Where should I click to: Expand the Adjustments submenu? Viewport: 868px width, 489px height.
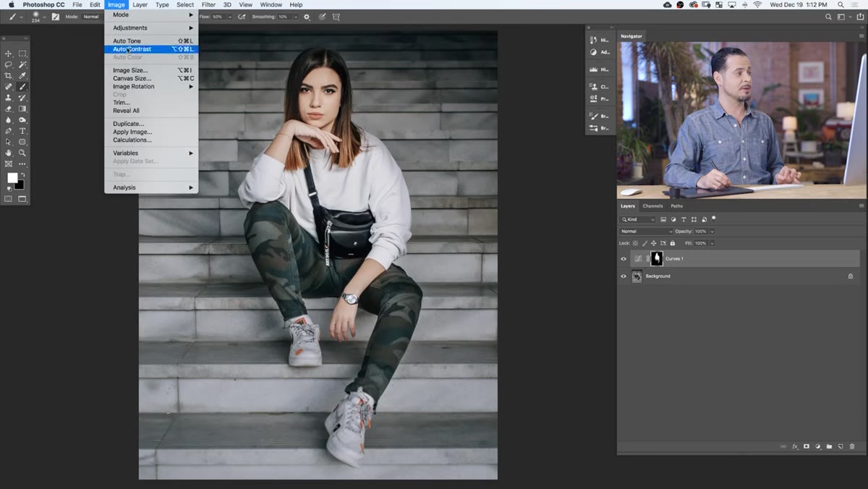pos(151,28)
